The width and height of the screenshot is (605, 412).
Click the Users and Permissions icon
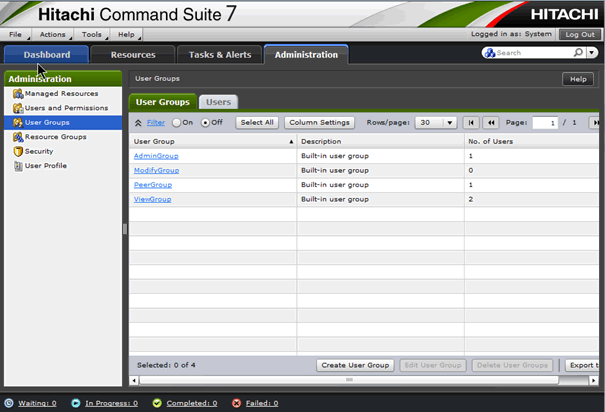coord(18,108)
